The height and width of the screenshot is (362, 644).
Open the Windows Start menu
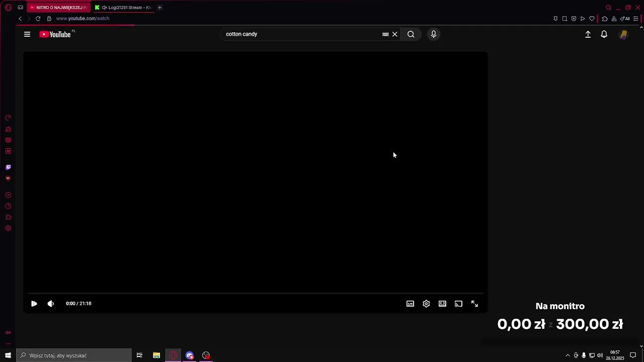[8, 355]
